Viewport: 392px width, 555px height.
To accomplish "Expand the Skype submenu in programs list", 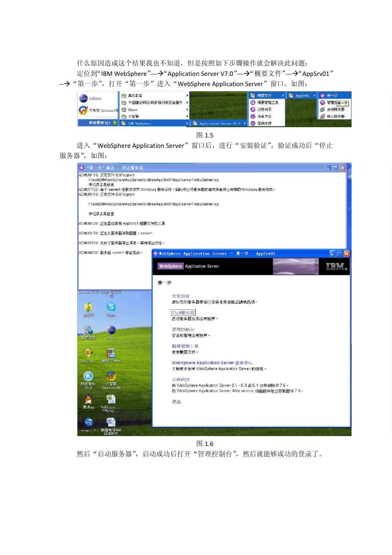I will coord(154,109).
